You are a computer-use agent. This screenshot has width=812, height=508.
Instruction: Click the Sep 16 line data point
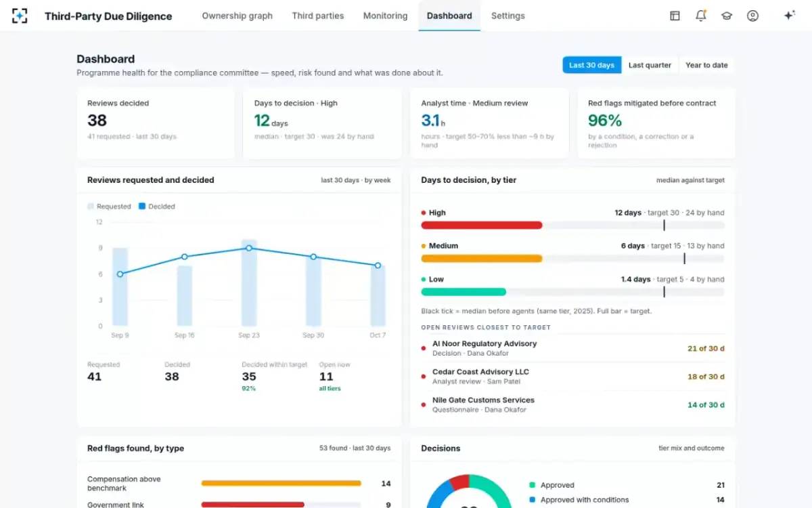point(184,257)
